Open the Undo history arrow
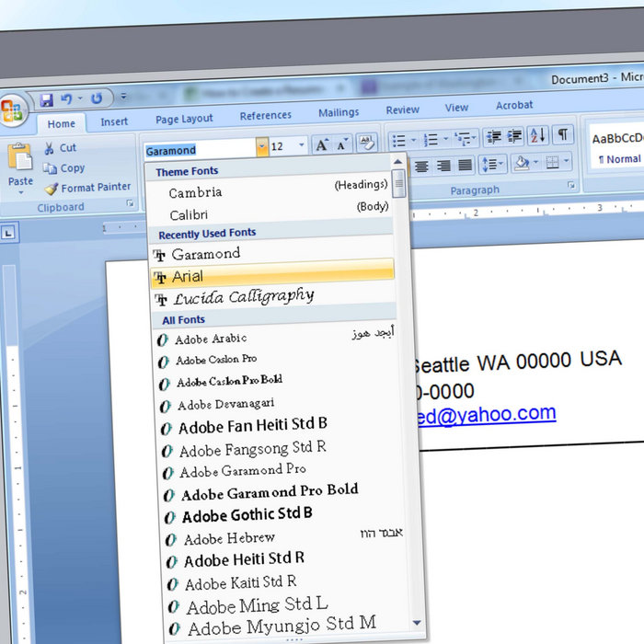Image resolution: width=644 pixels, height=644 pixels. 81,98
